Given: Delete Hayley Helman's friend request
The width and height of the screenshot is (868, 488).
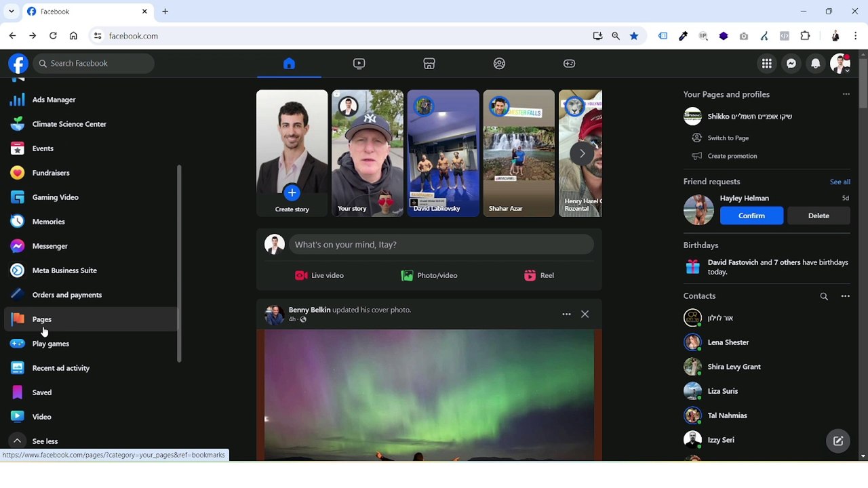Looking at the screenshot, I should 818,216.
